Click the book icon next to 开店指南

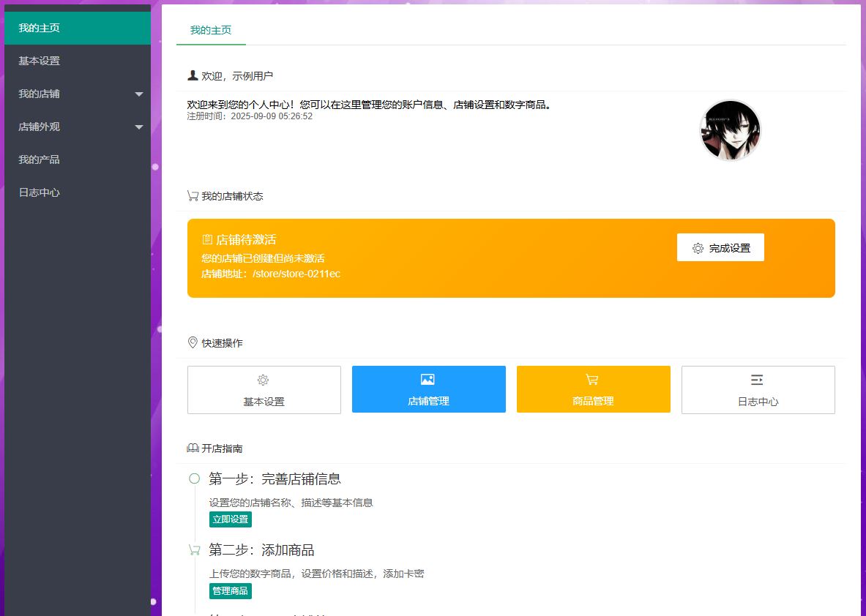click(193, 448)
